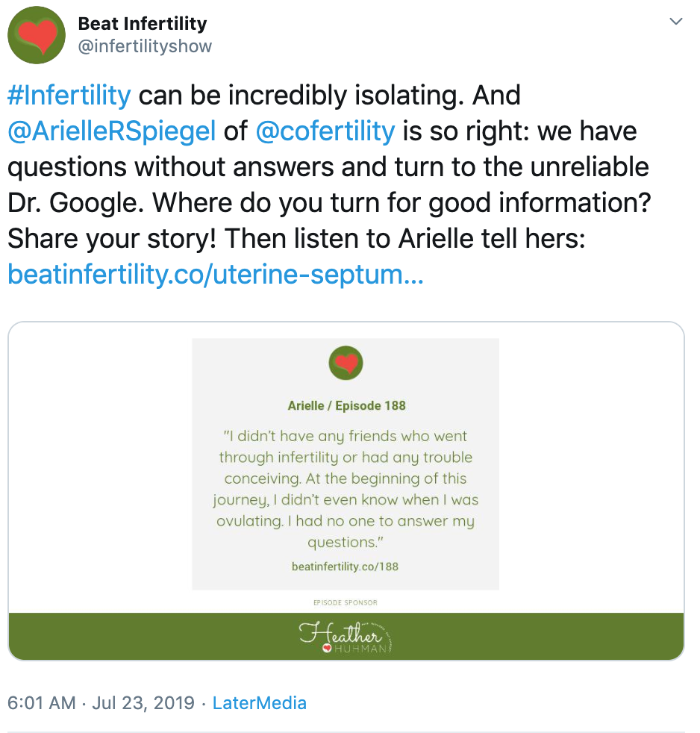
Task: Open the 6:01 AM timestamp
Action: click(42, 702)
